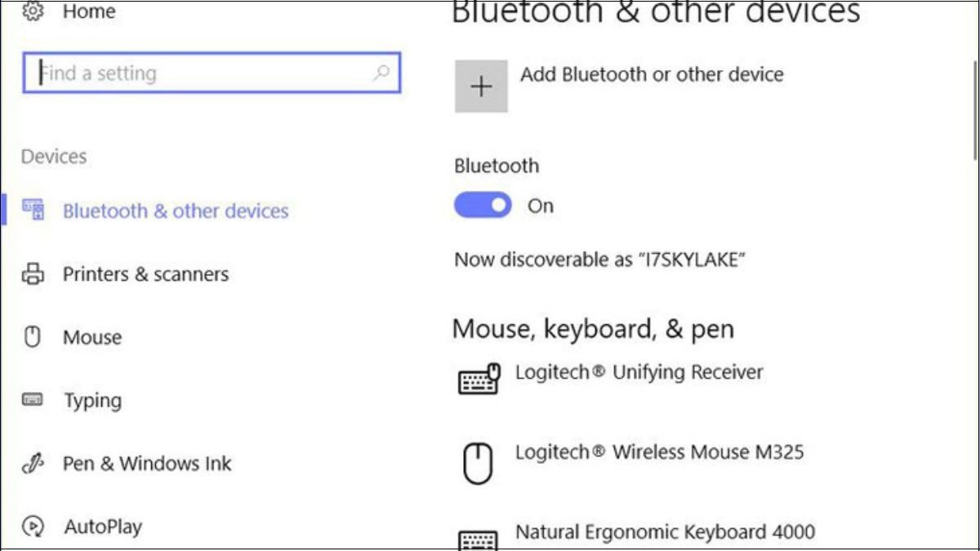Click the AutoPlay icon
Screen dimensions: 980x551
pyautogui.click(x=34, y=527)
